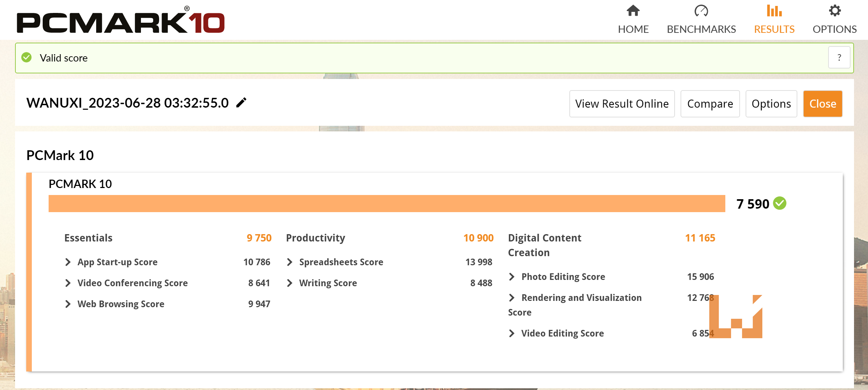Viewport: 868px width, 390px height.
Task: Click View Result Online button
Action: (622, 104)
